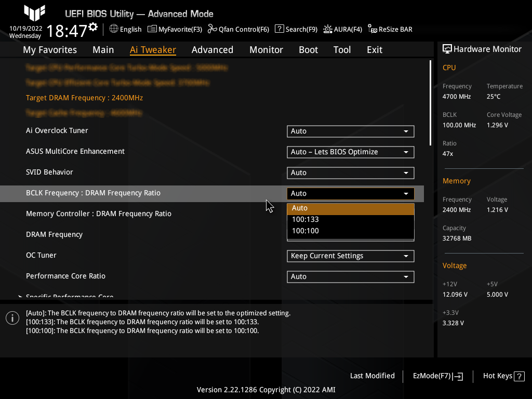The height and width of the screenshot is (399, 532).
Task: Open Qfan Control settings
Action: [x=238, y=29]
